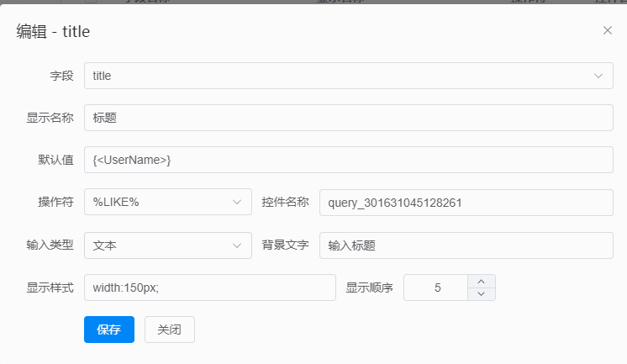The height and width of the screenshot is (364, 627).
Task: Click the 背景文字 label text
Action: (285, 245)
